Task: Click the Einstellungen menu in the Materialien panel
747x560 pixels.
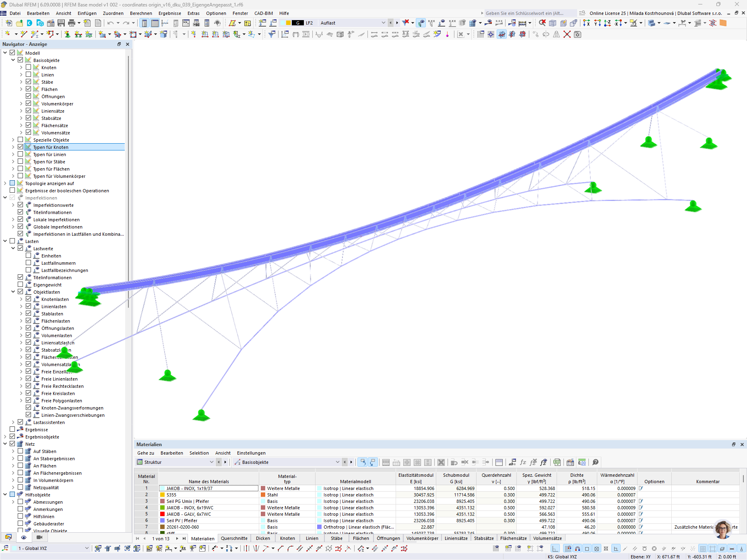Action: [x=251, y=453]
